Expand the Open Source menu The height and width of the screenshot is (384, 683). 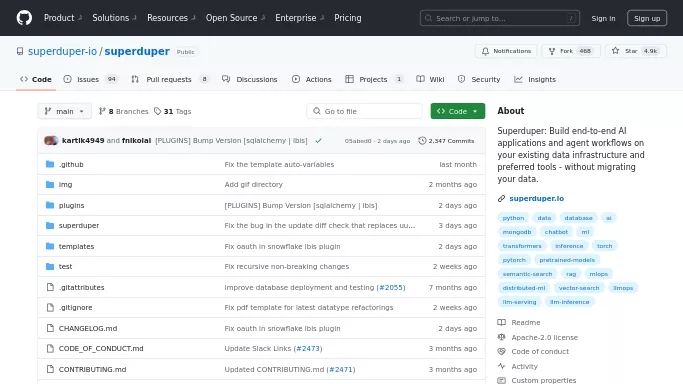point(235,18)
